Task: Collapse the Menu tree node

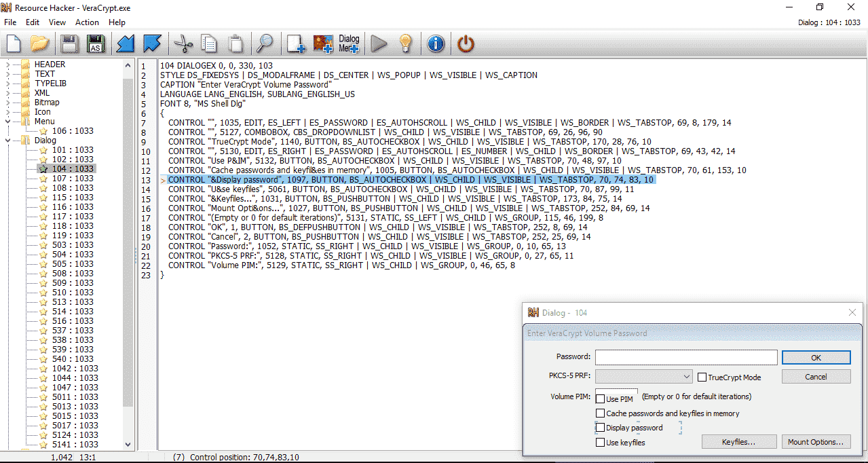Action: click(x=7, y=122)
